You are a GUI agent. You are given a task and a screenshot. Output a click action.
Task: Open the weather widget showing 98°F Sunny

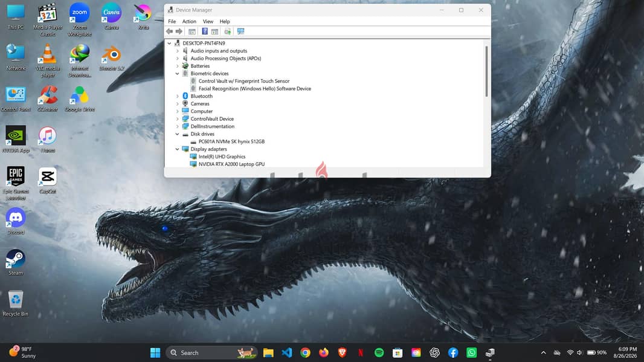click(x=23, y=352)
